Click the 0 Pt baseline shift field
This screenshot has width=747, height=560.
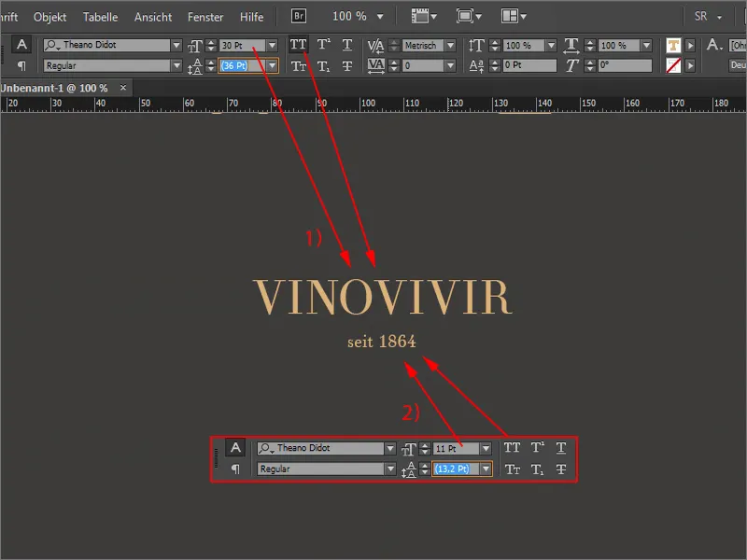(x=529, y=65)
